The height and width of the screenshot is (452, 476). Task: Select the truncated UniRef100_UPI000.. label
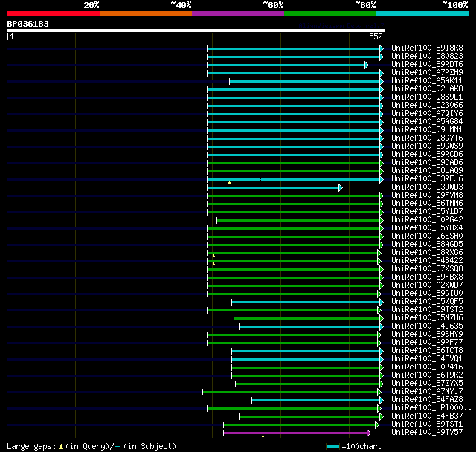(x=431, y=408)
